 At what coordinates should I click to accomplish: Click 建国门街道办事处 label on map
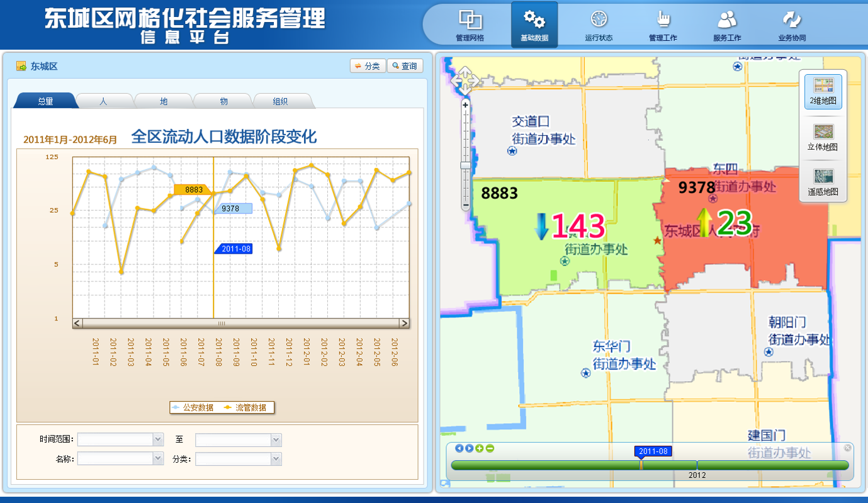779,444
